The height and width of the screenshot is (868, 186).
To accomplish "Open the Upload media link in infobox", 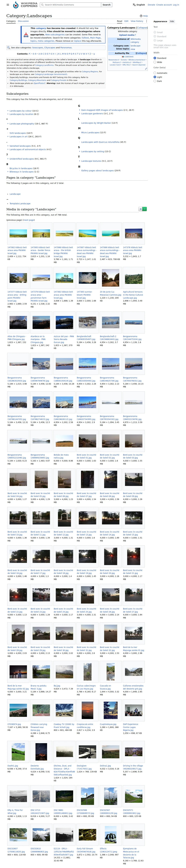I will click(127, 35).
